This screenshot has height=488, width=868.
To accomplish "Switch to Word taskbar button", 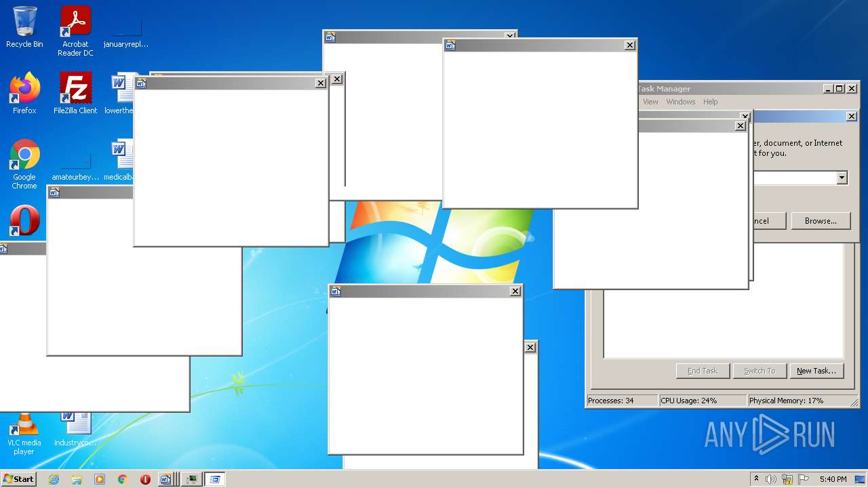I will (167, 479).
